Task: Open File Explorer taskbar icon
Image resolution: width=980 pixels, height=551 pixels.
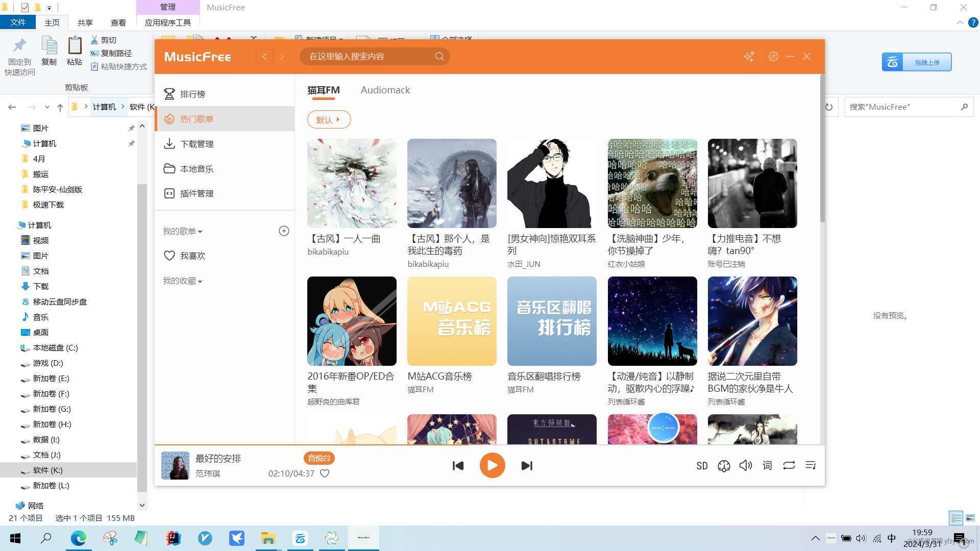Action: point(268,538)
